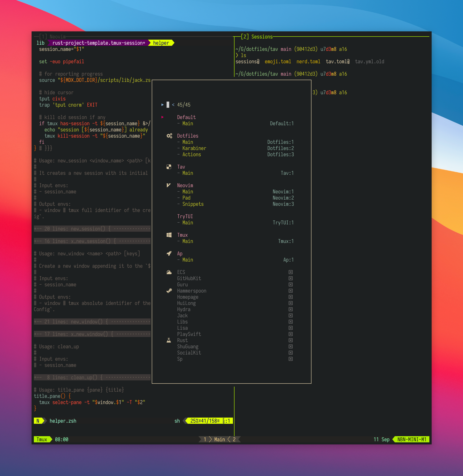Click the windows icon beside Tmux session
The height and width of the screenshot is (476, 463).
tap(169, 235)
